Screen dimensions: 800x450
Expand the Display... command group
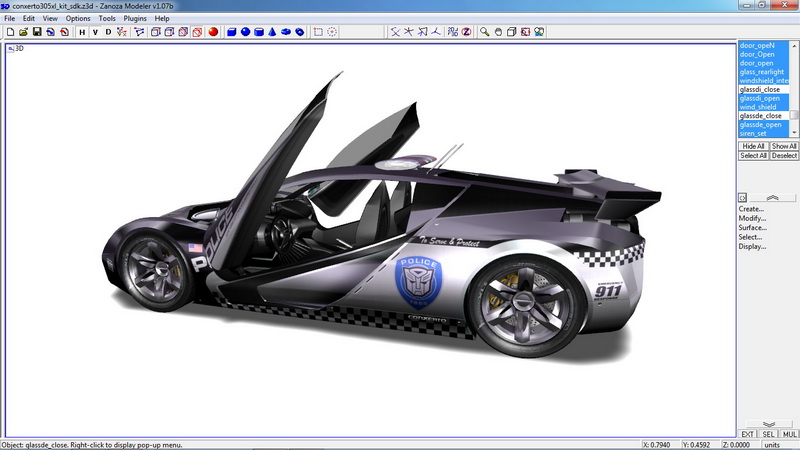pos(752,246)
